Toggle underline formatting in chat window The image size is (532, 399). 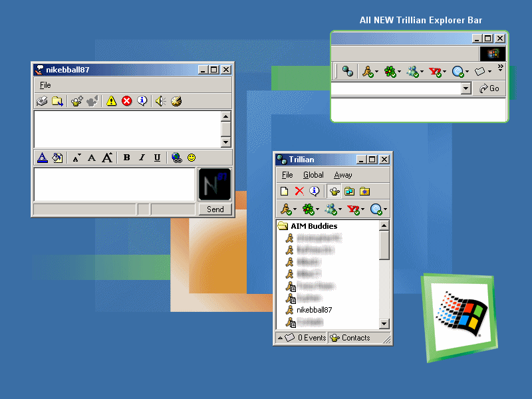[x=157, y=158]
